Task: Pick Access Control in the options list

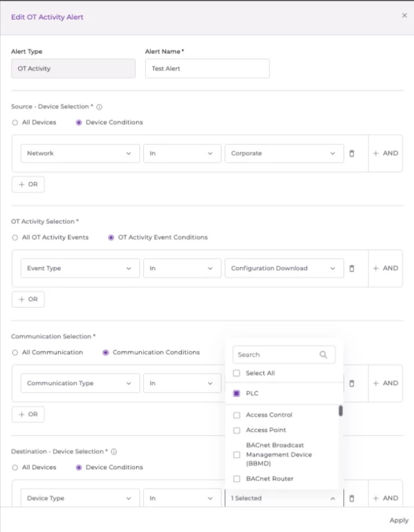Action: click(236, 415)
